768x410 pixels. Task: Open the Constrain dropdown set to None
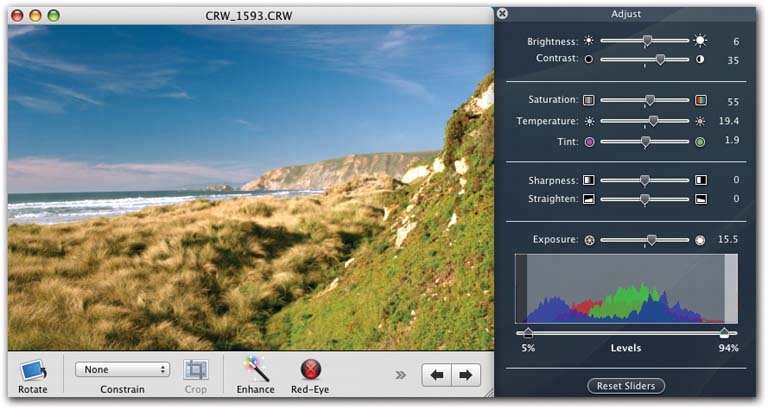[x=122, y=369]
